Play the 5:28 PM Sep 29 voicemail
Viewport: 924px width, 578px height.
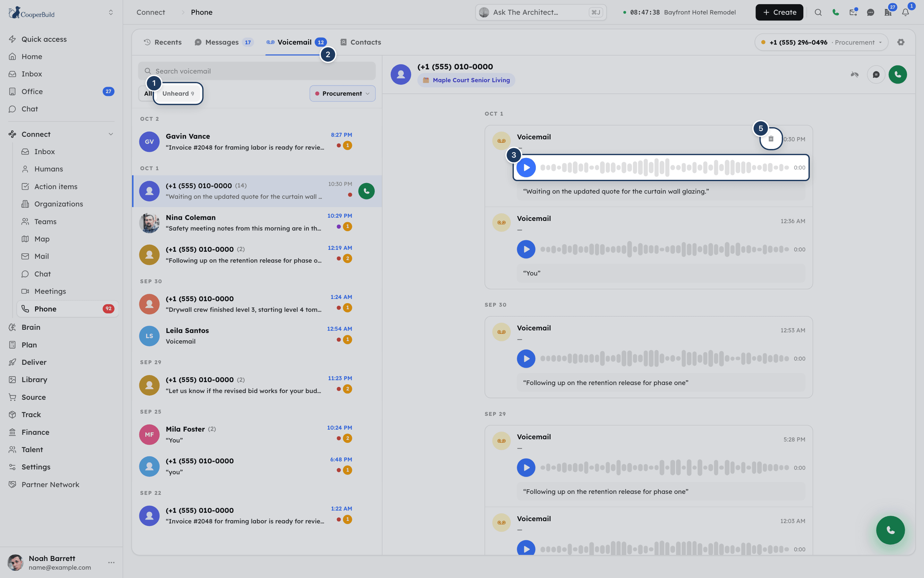click(526, 468)
